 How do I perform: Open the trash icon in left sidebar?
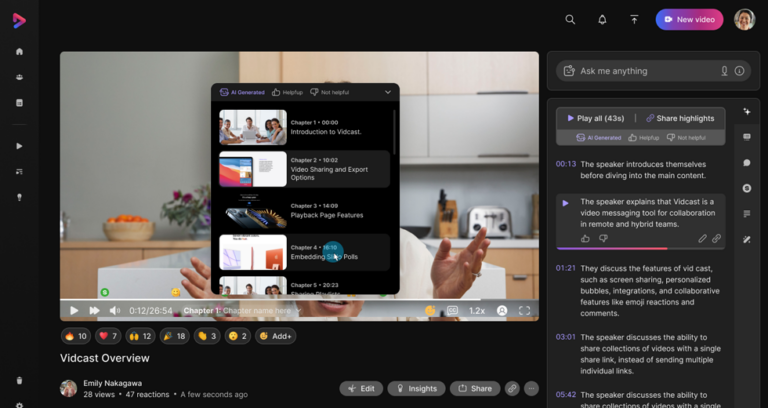pos(19,380)
